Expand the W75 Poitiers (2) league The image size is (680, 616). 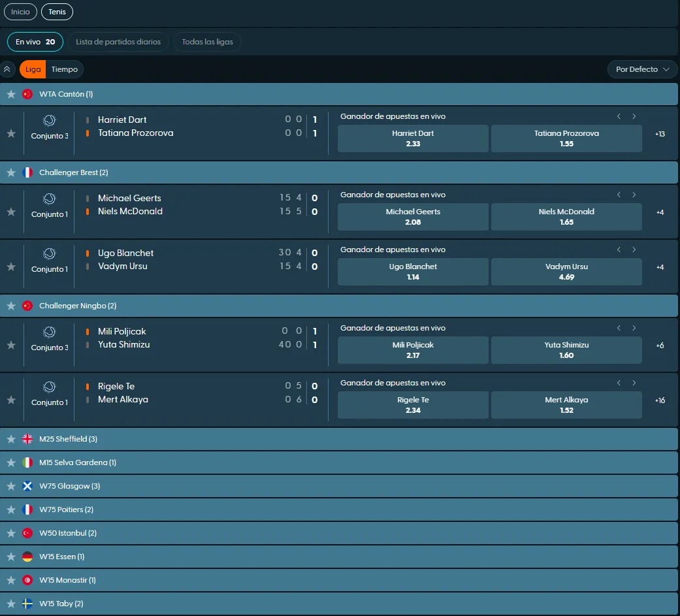(339, 510)
